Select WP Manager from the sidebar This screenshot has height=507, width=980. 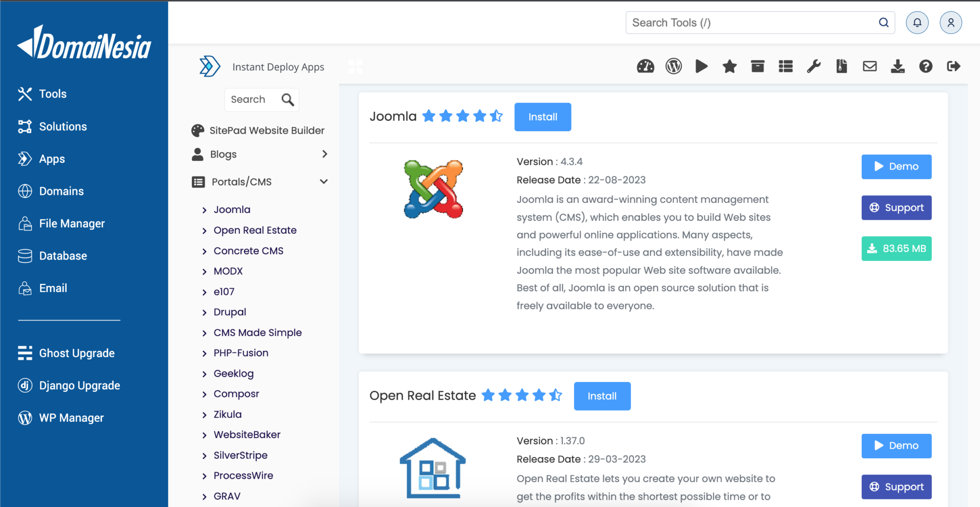point(71,418)
